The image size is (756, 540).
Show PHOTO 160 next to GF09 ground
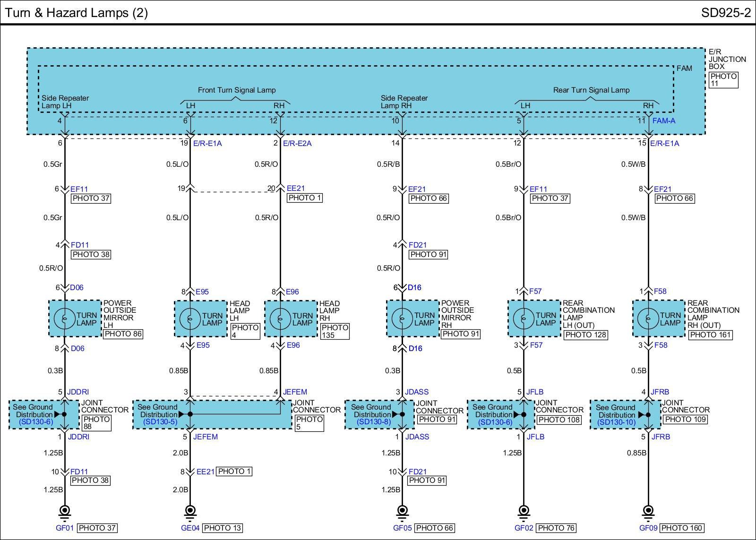[x=682, y=528]
